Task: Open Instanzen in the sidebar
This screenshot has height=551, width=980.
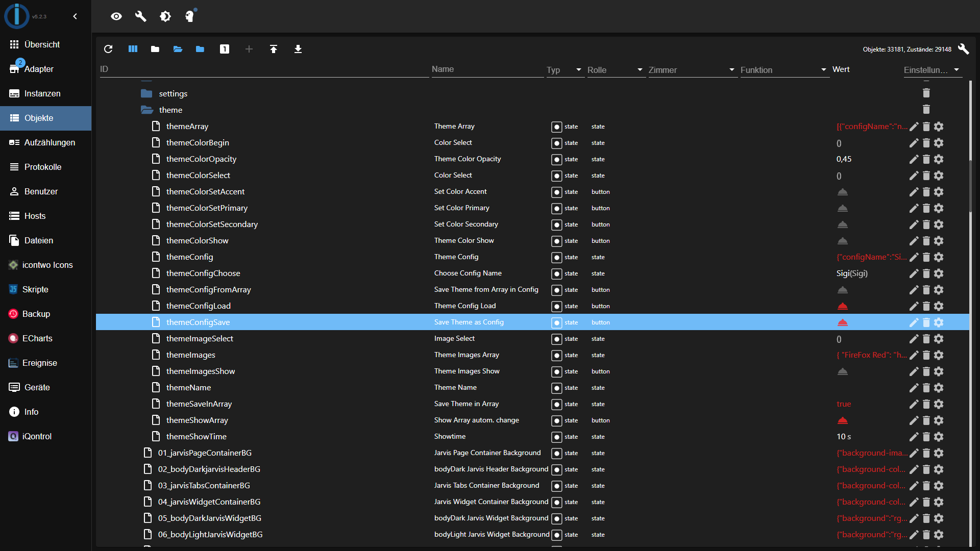Action: click(45, 94)
